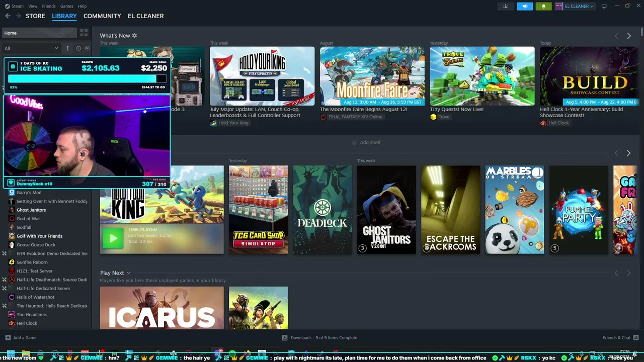Click the sort ascending arrow in library filter

(x=67, y=48)
